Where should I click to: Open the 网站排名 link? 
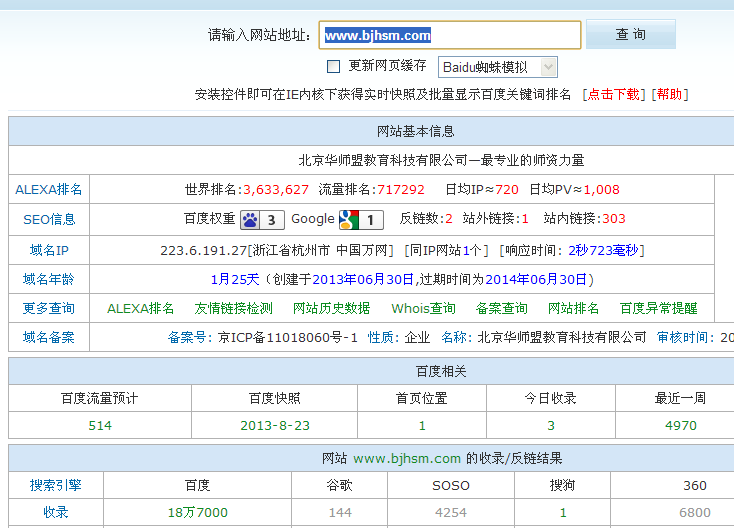(573, 308)
